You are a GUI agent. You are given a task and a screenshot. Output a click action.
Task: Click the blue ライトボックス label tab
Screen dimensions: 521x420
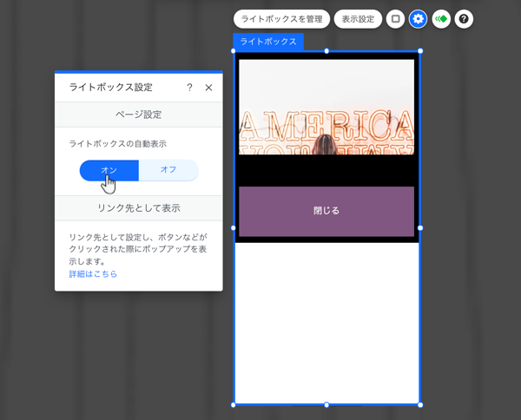[x=268, y=42]
